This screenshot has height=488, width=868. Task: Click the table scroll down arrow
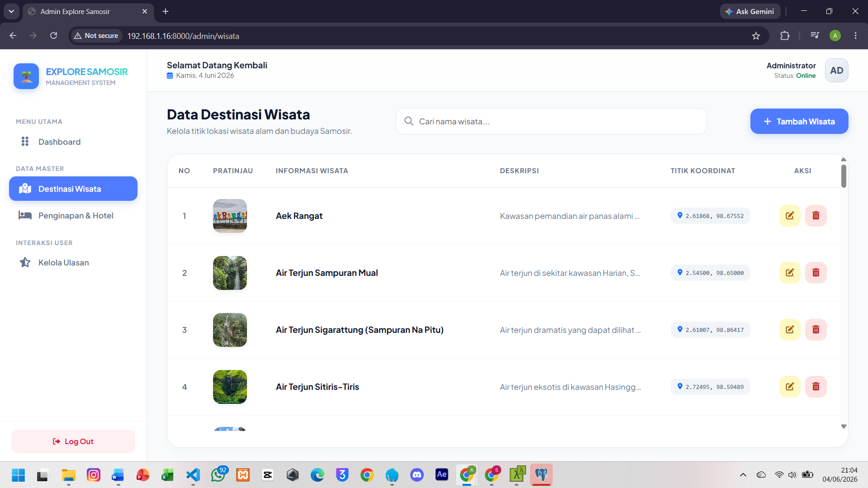[843, 426]
